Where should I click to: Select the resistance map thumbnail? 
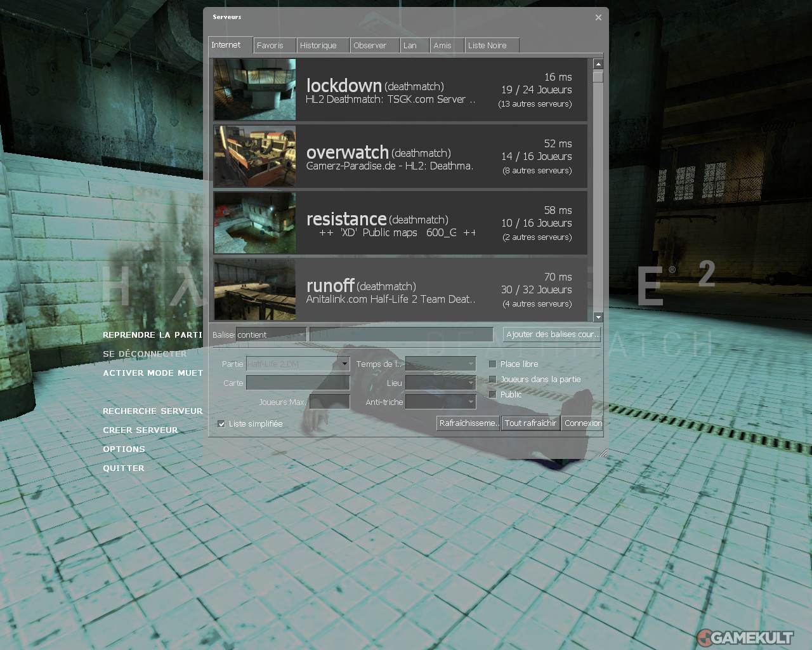click(x=255, y=223)
